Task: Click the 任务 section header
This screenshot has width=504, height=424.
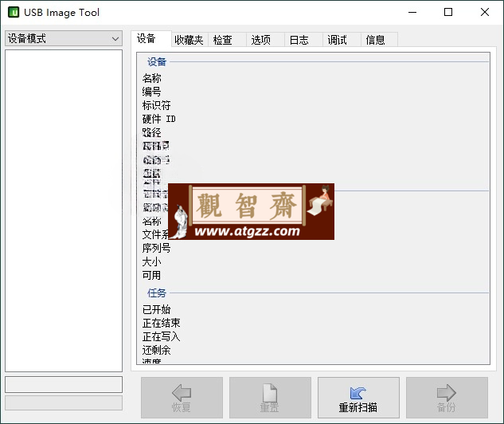Action: pyautogui.click(x=157, y=292)
